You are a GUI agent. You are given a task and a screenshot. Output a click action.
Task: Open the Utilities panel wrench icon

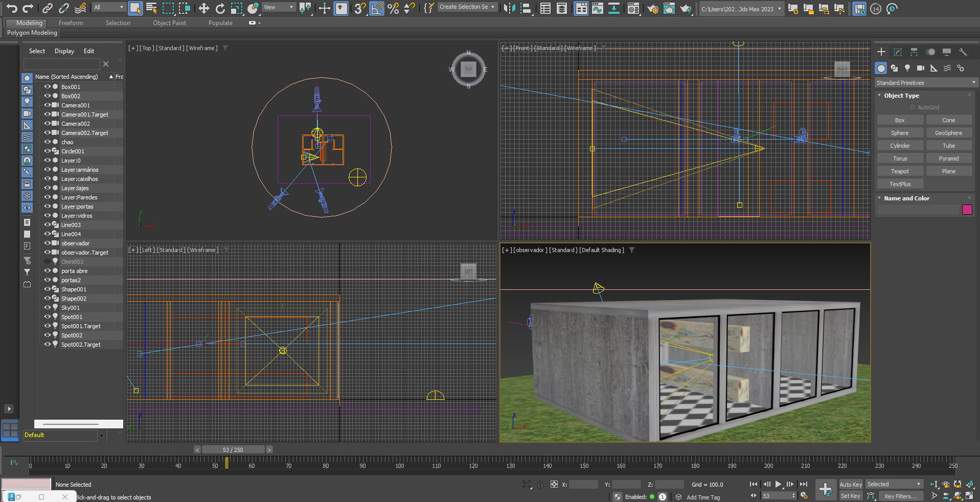point(963,52)
